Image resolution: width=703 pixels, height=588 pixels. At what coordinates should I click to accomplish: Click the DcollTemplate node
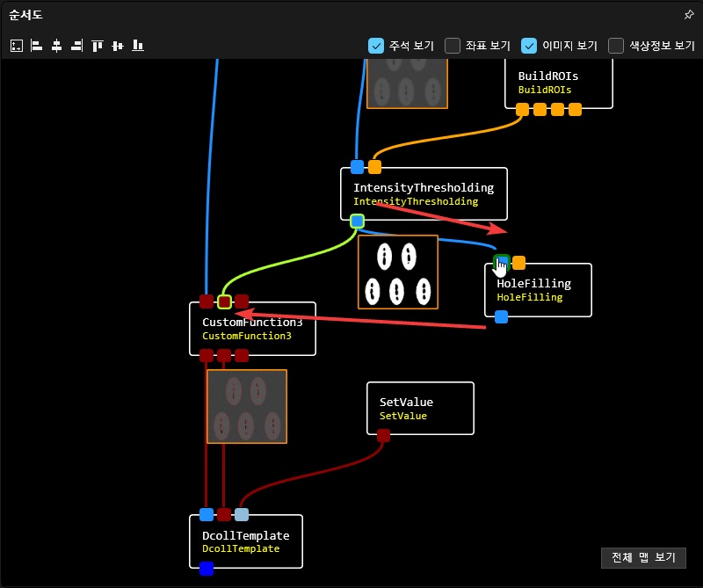pos(246,541)
